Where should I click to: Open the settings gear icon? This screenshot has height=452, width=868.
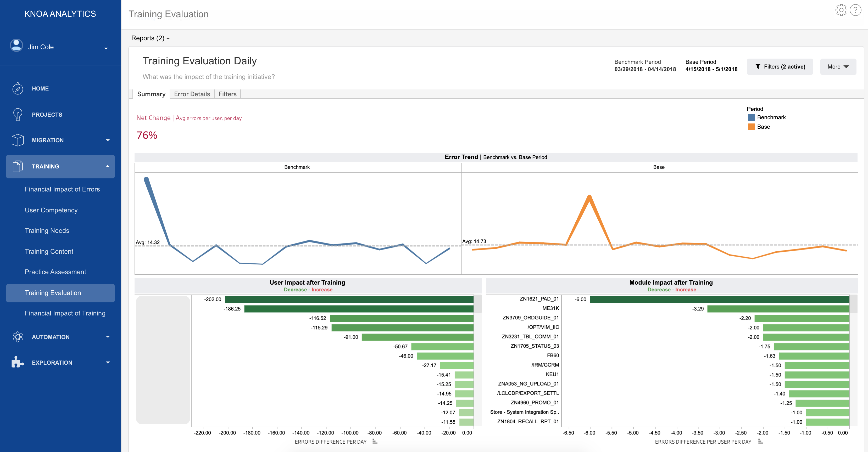pyautogui.click(x=841, y=10)
